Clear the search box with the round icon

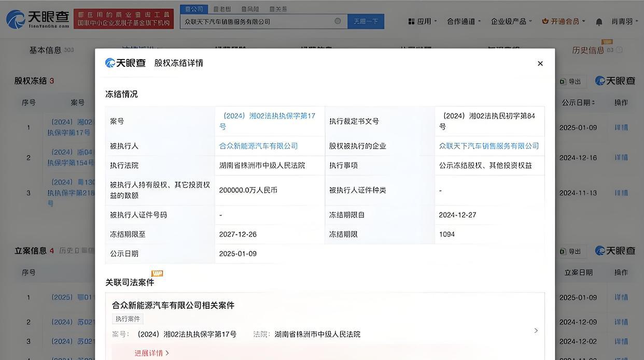(338, 21)
